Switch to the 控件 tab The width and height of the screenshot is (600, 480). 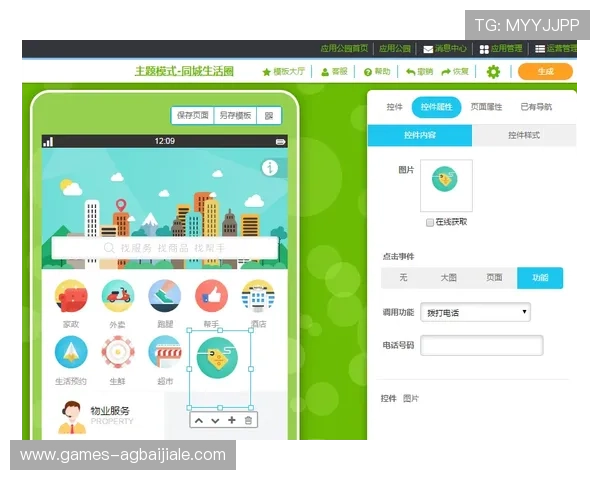click(395, 107)
